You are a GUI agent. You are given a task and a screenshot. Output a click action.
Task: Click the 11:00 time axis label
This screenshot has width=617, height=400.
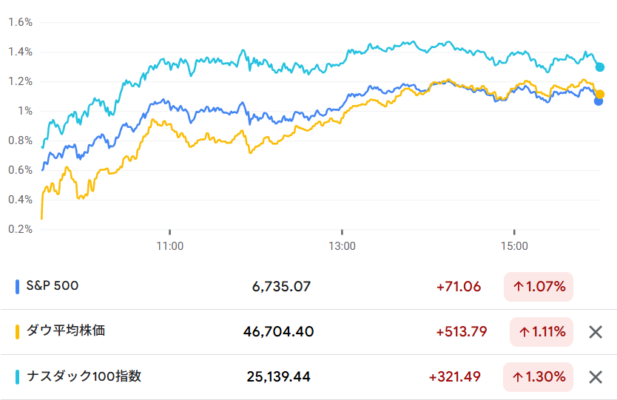[170, 245]
